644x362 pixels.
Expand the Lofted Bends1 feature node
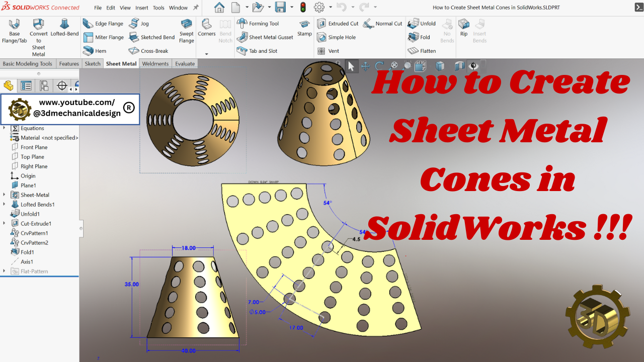point(5,205)
